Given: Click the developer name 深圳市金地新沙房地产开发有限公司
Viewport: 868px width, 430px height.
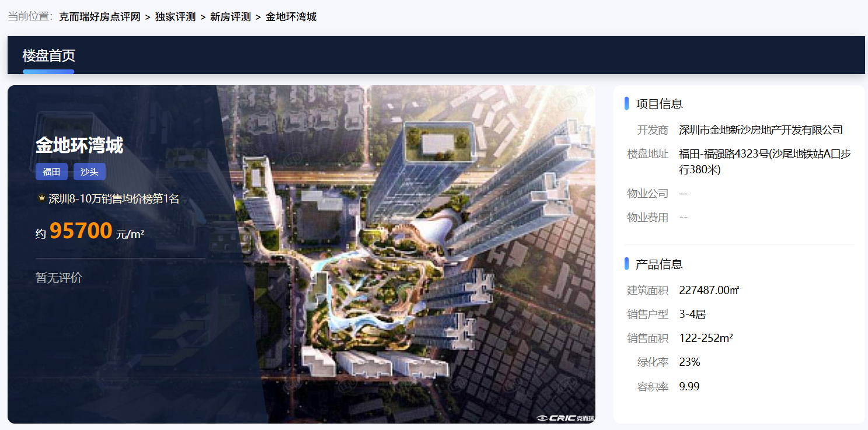Looking at the screenshot, I should (761, 130).
